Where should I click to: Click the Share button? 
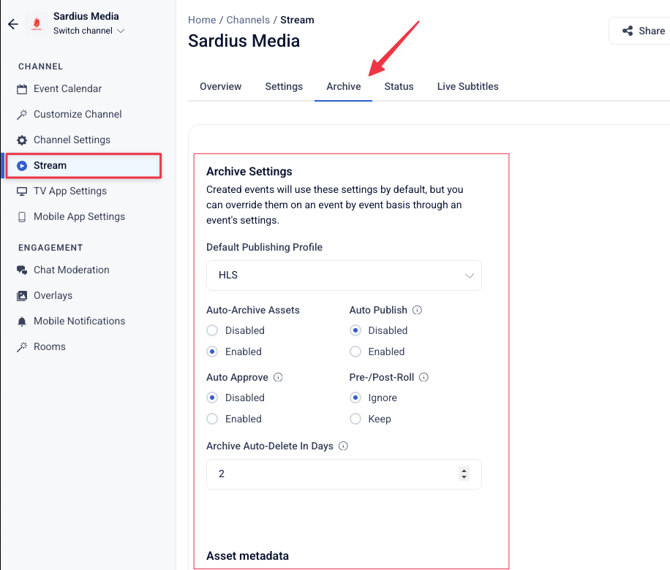[x=642, y=31]
